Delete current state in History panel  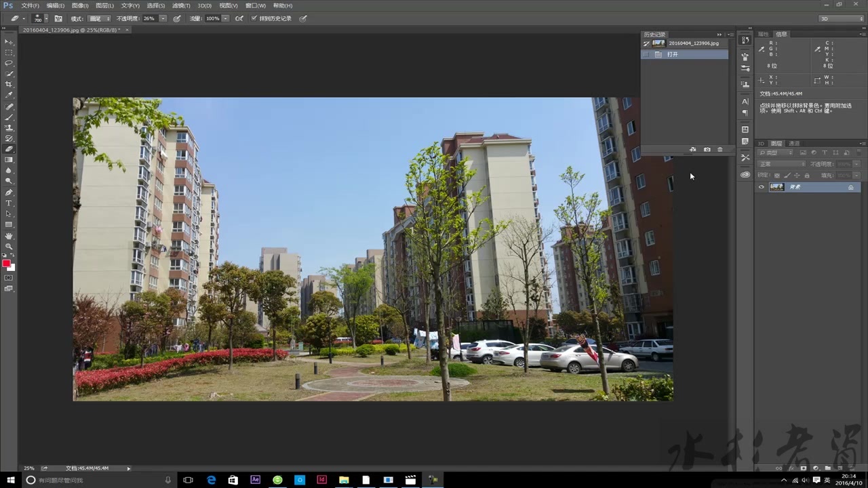[719, 149]
